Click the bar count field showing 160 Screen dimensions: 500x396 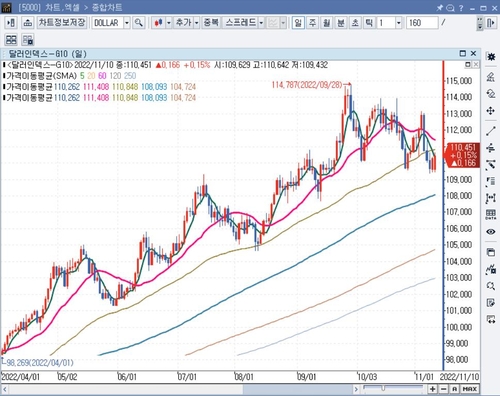click(422, 23)
